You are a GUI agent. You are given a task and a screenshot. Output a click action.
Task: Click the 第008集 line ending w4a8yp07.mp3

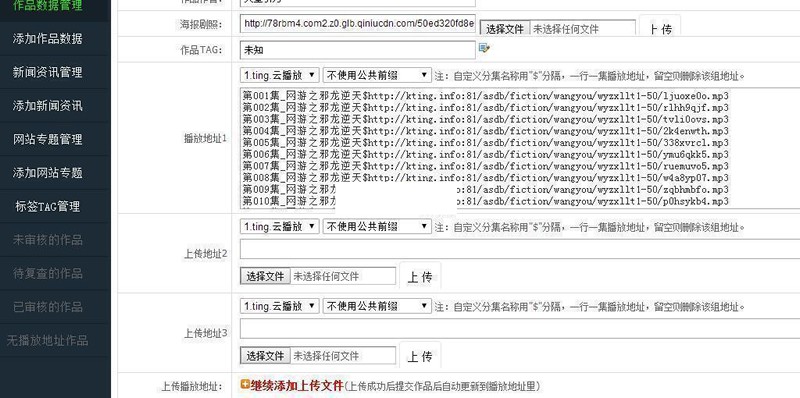click(x=486, y=178)
